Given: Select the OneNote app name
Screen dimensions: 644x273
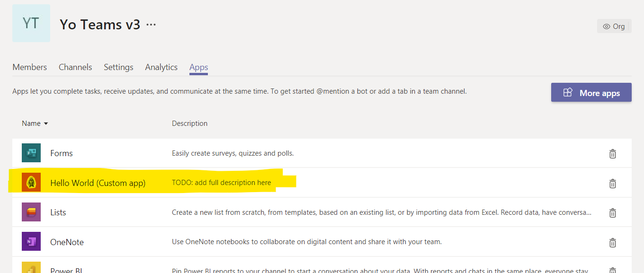Looking at the screenshot, I should 67,242.
